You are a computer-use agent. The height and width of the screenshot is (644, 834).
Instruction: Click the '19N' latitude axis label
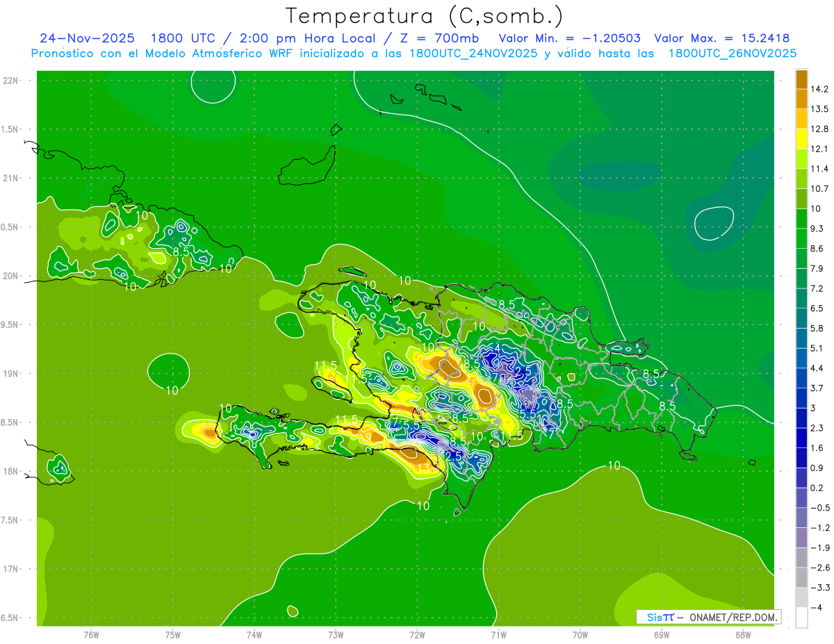[12, 374]
